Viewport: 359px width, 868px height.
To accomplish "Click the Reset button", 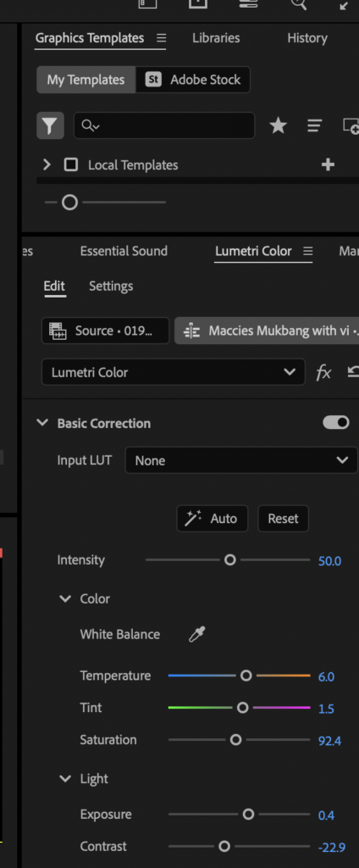I will tap(283, 519).
